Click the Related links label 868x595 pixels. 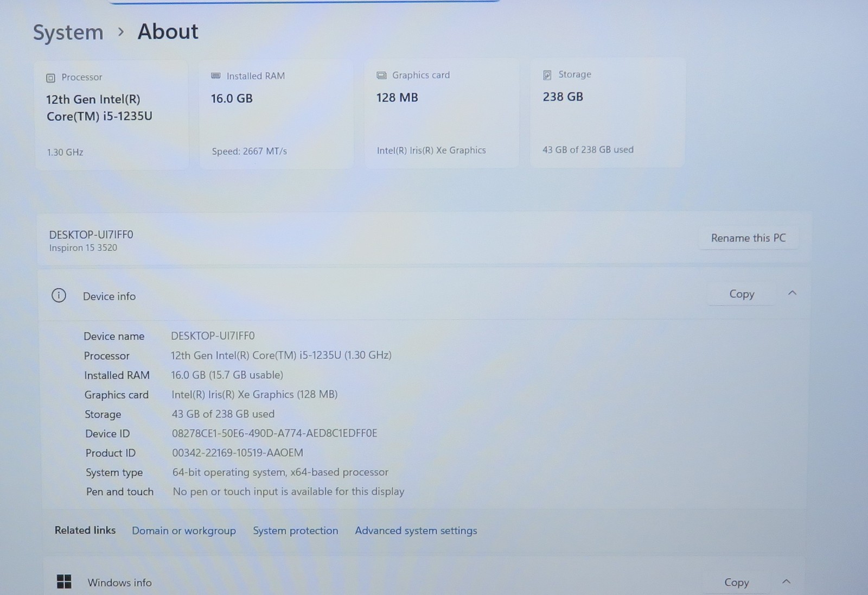click(85, 530)
